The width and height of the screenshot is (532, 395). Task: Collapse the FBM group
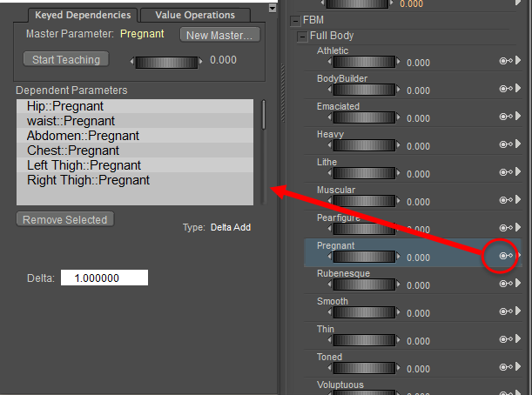pos(295,21)
